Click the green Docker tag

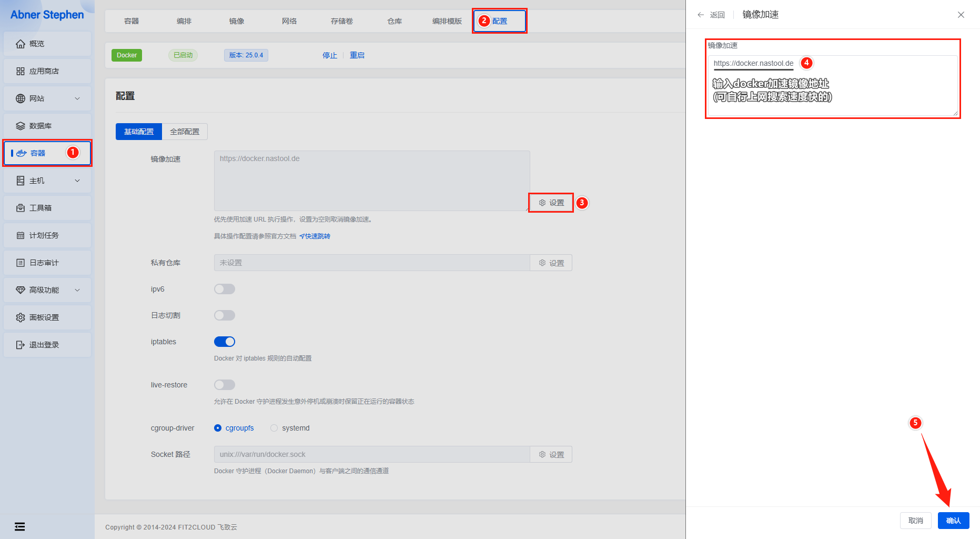(x=127, y=55)
